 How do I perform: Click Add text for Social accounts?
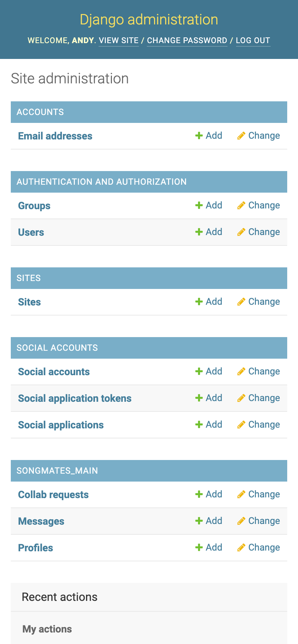[x=214, y=371]
